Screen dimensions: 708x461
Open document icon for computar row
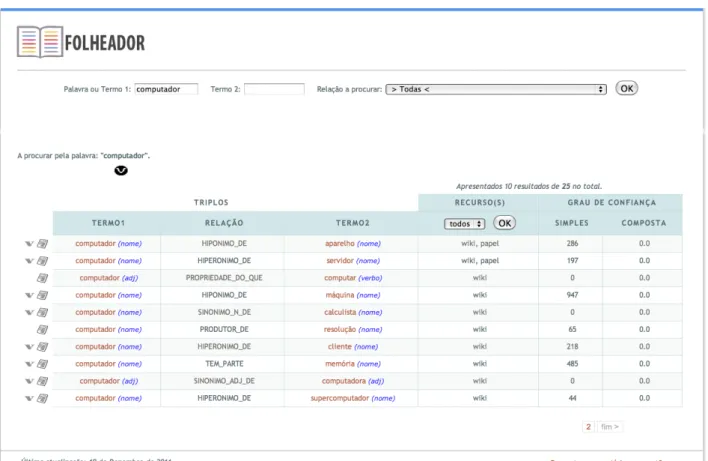pos(42,278)
